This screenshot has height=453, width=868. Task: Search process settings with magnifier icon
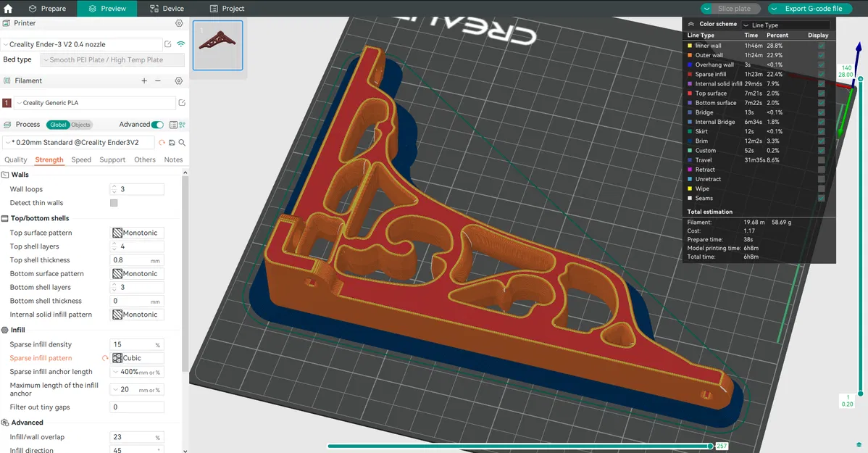tap(182, 142)
